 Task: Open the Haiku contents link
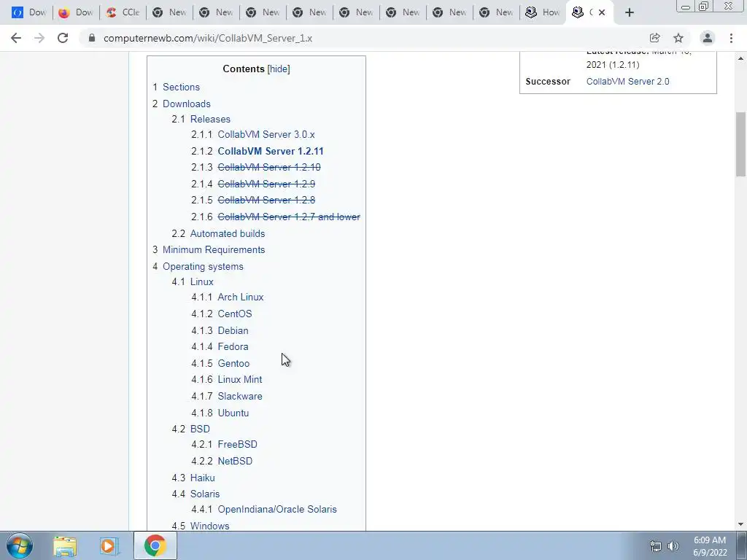(203, 478)
